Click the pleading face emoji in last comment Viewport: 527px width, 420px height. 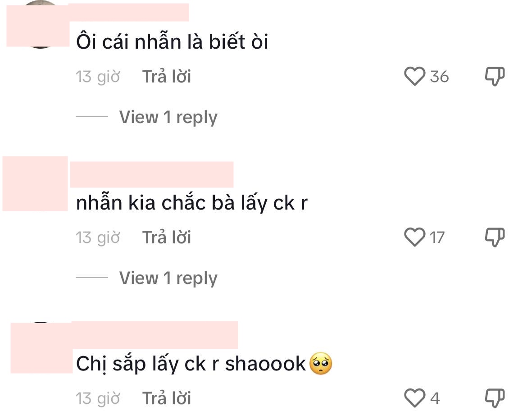[321, 364]
